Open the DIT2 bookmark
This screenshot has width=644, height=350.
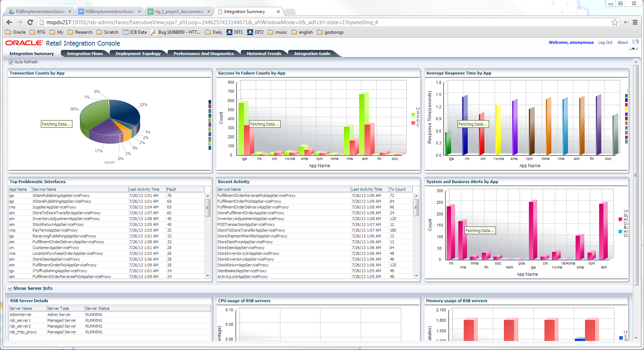pyautogui.click(x=255, y=32)
